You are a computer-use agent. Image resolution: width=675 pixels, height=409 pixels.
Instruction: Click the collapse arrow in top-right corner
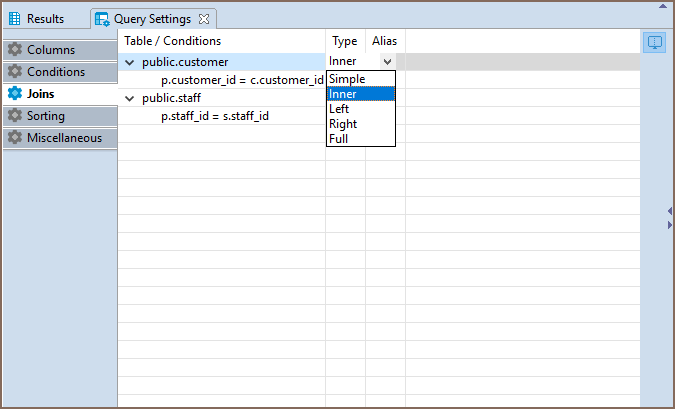point(662,8)
